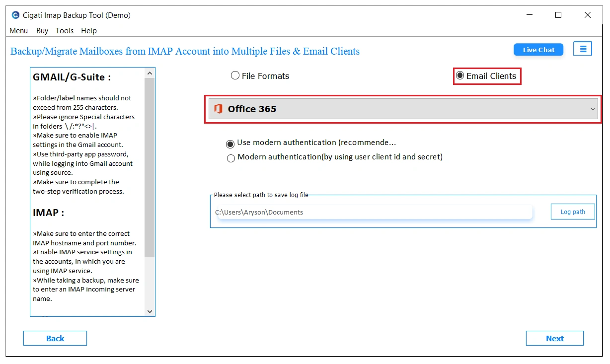This screenshot has height=364, width=610.
Task: Go Back to the previous step
Action: coord(55,338)
